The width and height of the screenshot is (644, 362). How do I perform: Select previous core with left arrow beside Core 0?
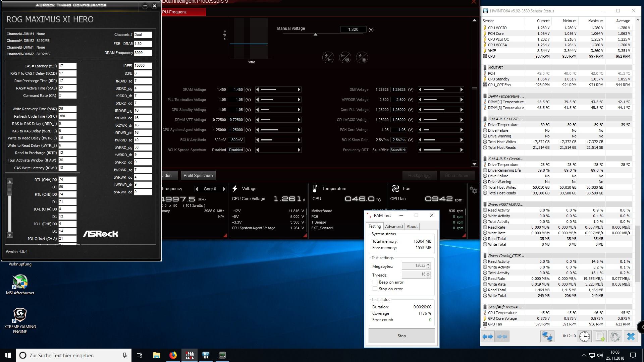pyautogui.click(x=197, y=189)
